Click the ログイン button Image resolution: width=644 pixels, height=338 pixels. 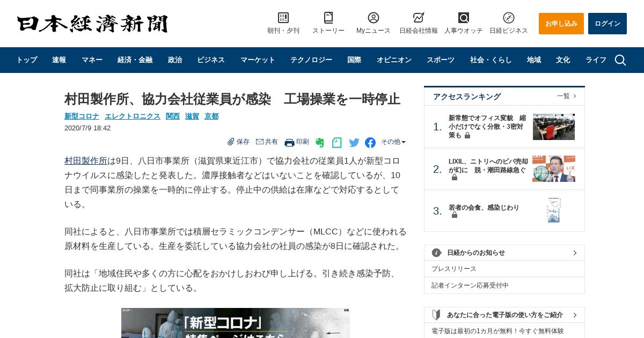(x=608, y=24)
